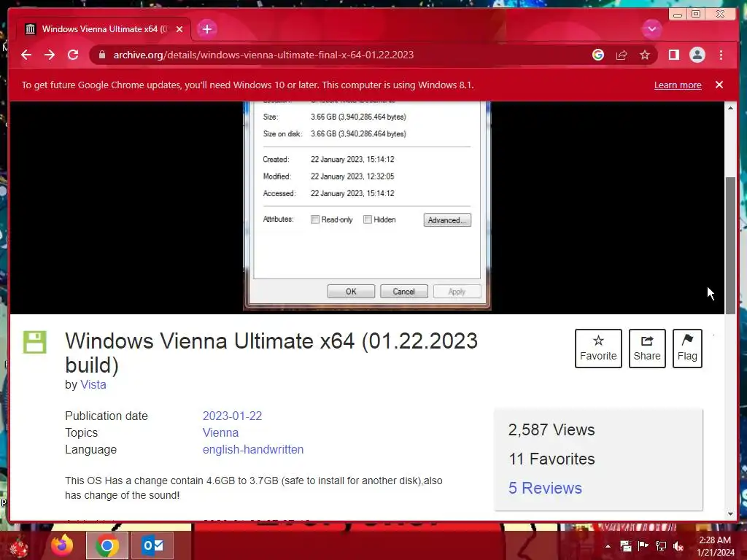
Task: Click the Google icon in address bar
Action: click(598, 55)
